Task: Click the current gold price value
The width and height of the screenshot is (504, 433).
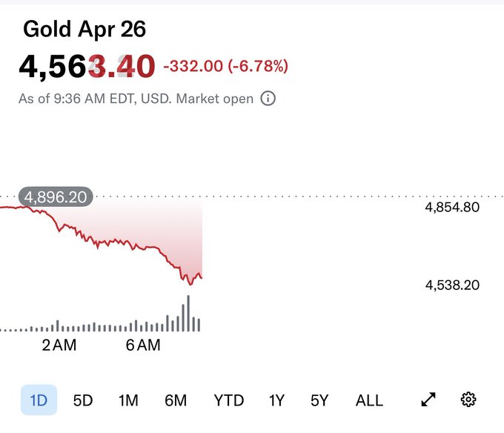Action: 87,66
